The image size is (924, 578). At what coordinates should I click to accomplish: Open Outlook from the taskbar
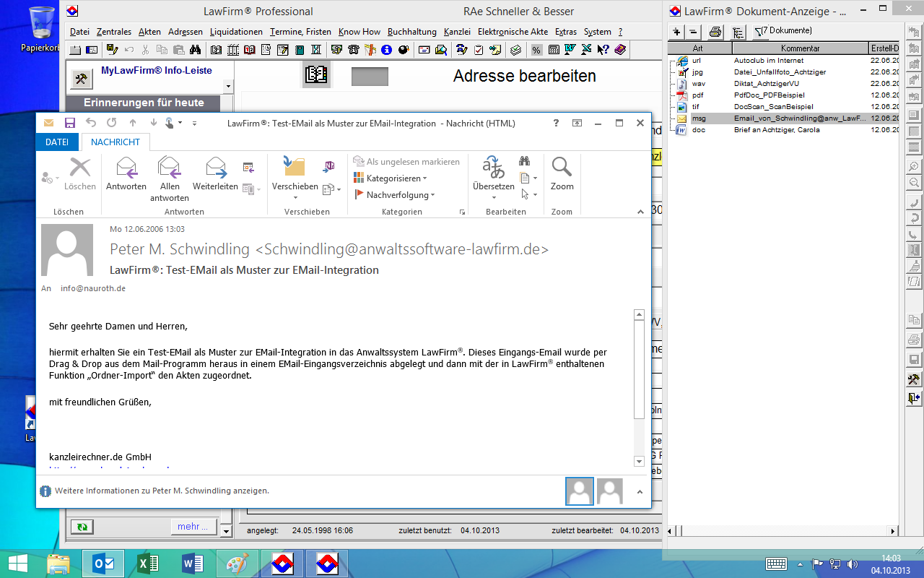pos(104,564)
